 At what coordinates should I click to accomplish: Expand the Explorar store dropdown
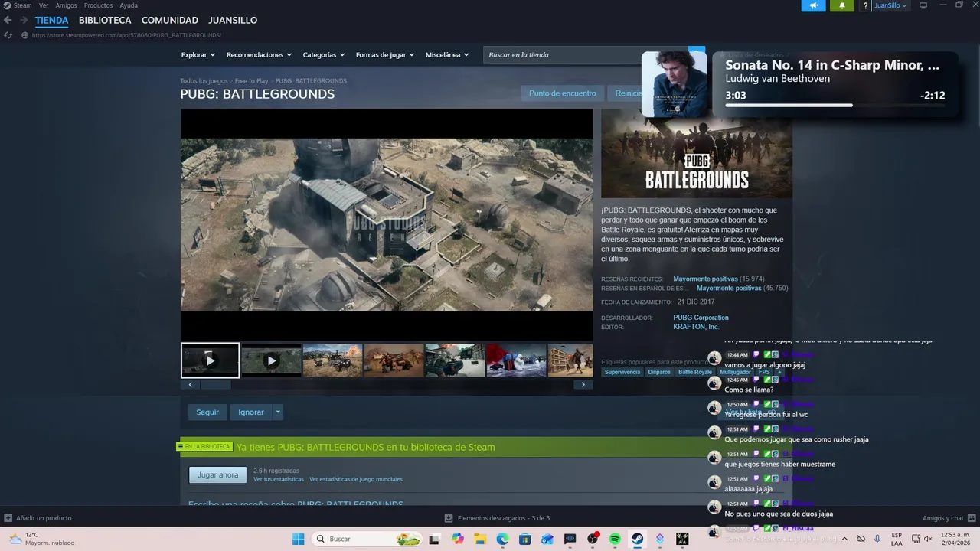pos(198,55)
